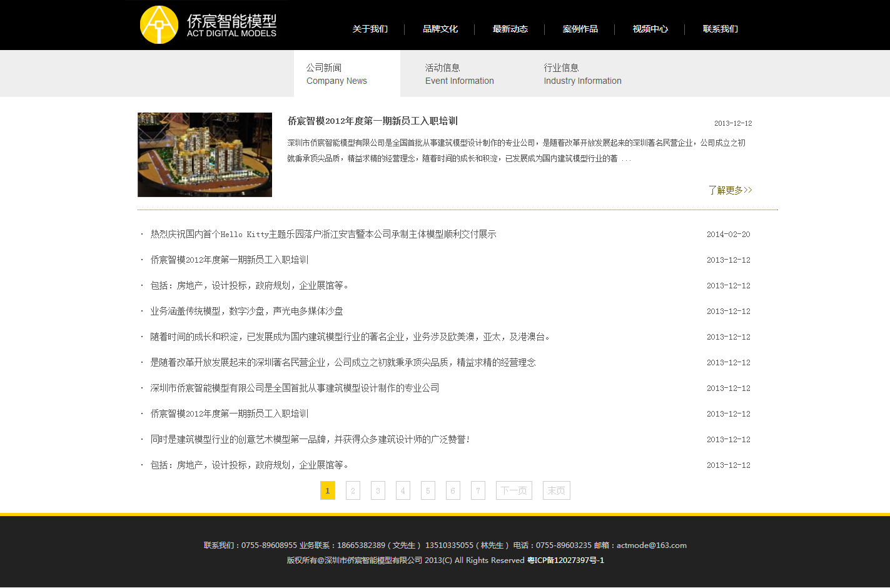Click the 下一页 next page button
The width and height of the screenshot is (890, 588).
514,490
